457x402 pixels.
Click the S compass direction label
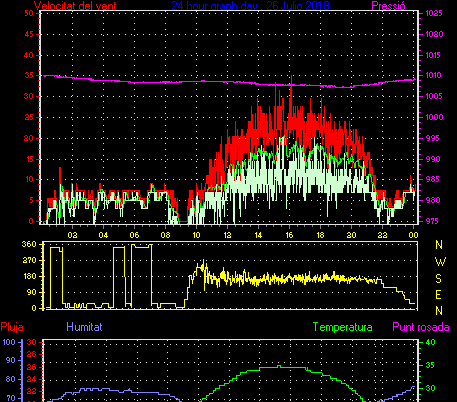pos(439,278)
